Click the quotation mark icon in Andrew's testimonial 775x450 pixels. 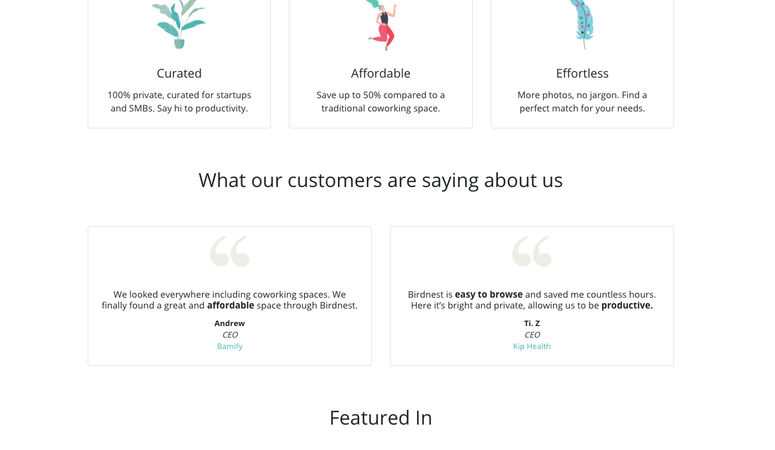[230, 252]
